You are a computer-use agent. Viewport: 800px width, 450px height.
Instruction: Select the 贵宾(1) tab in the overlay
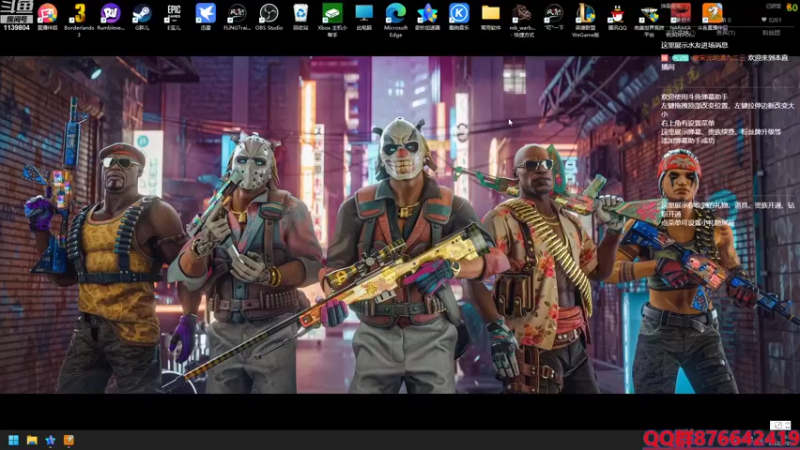click(x=726, y=32)
